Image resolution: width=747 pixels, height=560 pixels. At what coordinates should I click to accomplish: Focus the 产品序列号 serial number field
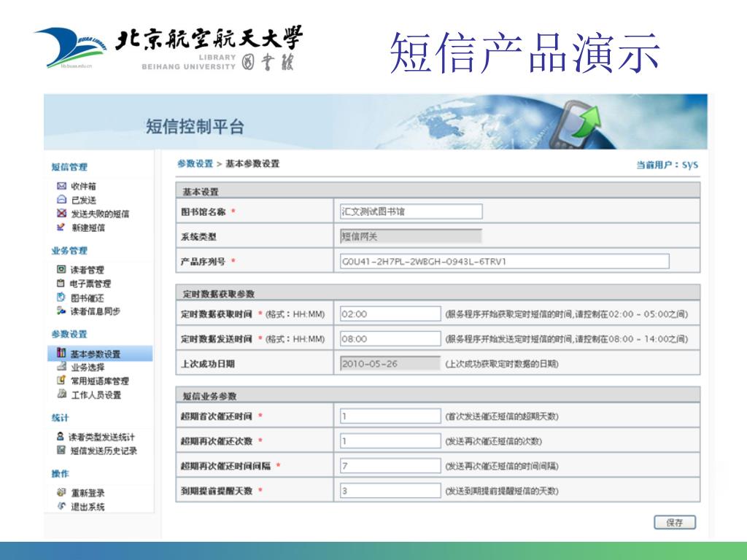(504, 261)
